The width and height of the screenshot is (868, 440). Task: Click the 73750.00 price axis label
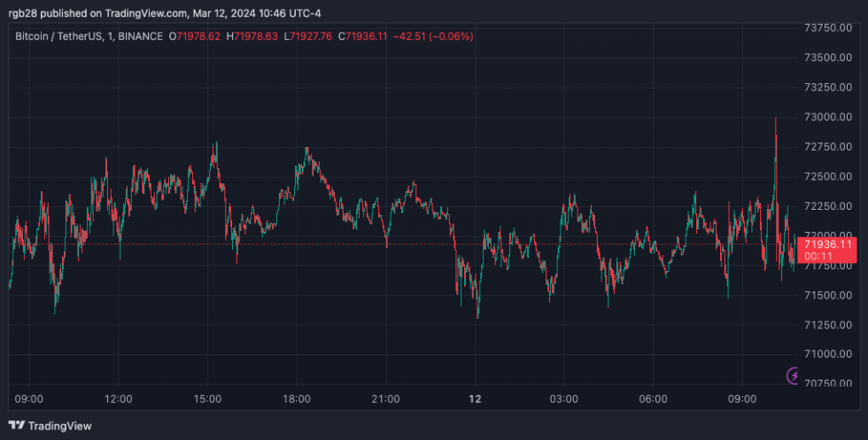pyautogui.click(x=828, y=27)
